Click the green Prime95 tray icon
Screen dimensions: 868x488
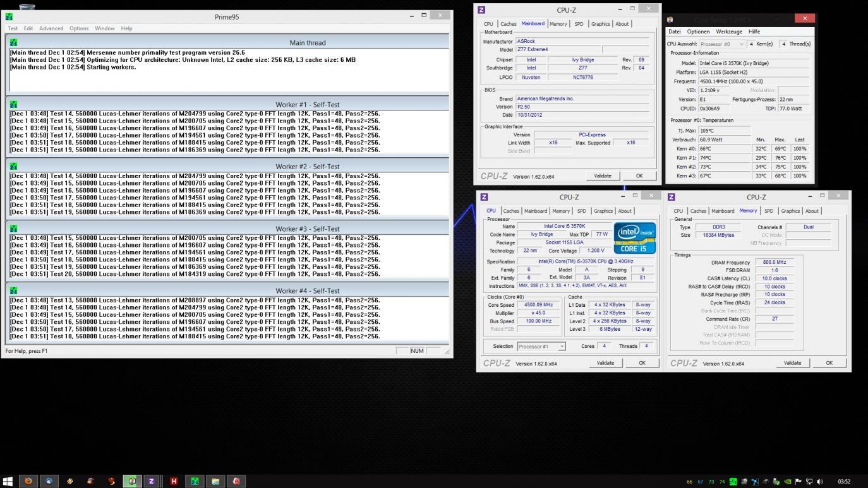pyautogui.click(x=733, y=482)
